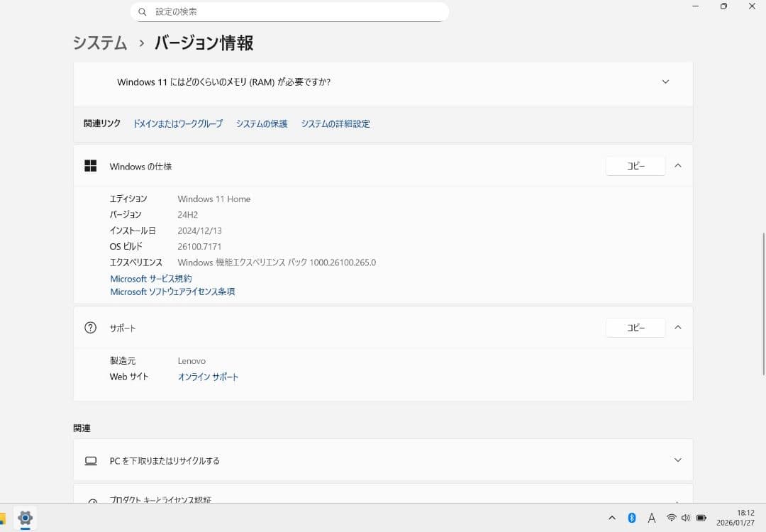766x532 pixels.
Task: Click the 設定の検索 search field
Action: (291, 12)
